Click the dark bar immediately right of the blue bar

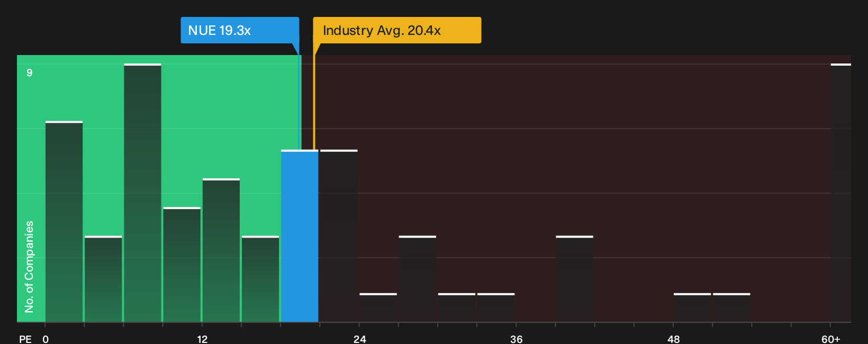[x=339, y=236]
